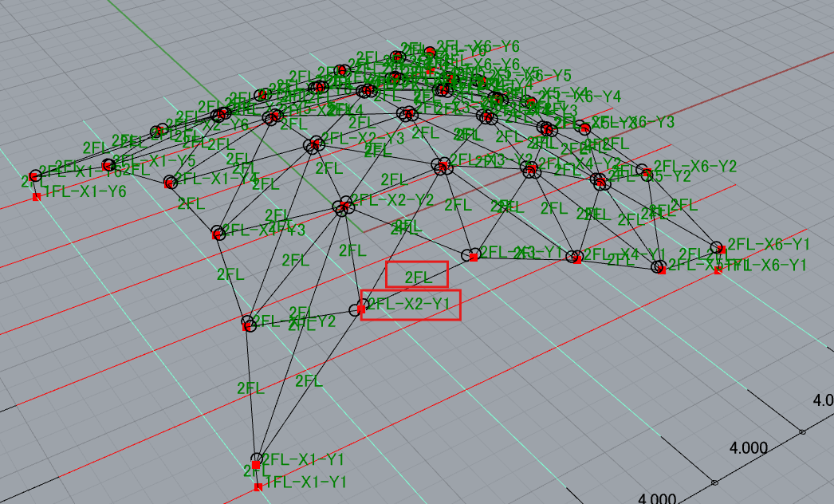Select the 2FL-X2-Y2 node label
Screen dimensions: 834x504
[x=391, y=200]
